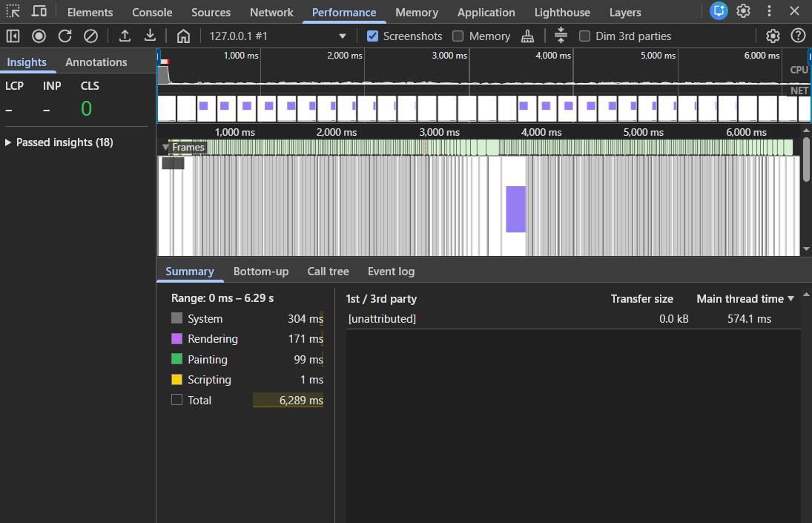Select the record and reload icon

pyautogui.click(x=65, y=36)
